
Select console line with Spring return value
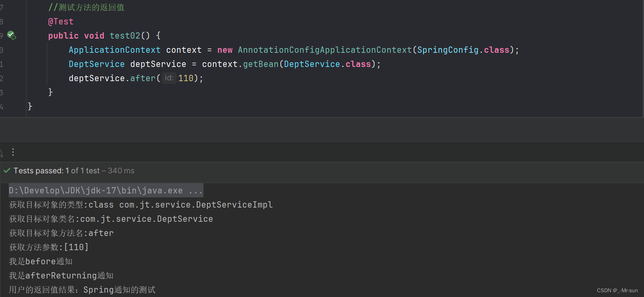[82, 290]
